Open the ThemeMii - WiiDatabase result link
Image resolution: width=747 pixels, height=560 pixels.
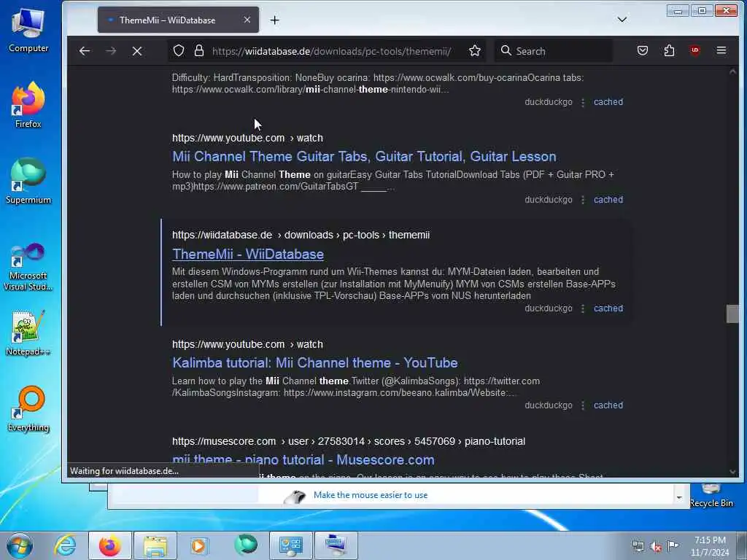click(248, 254)
